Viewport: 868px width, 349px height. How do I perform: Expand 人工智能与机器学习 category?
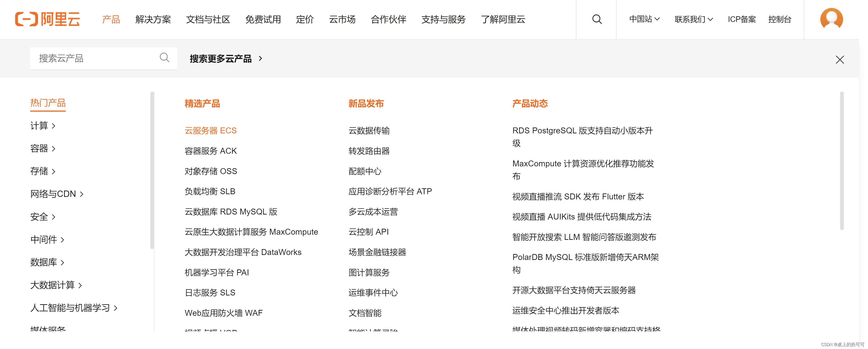(74, 308)
